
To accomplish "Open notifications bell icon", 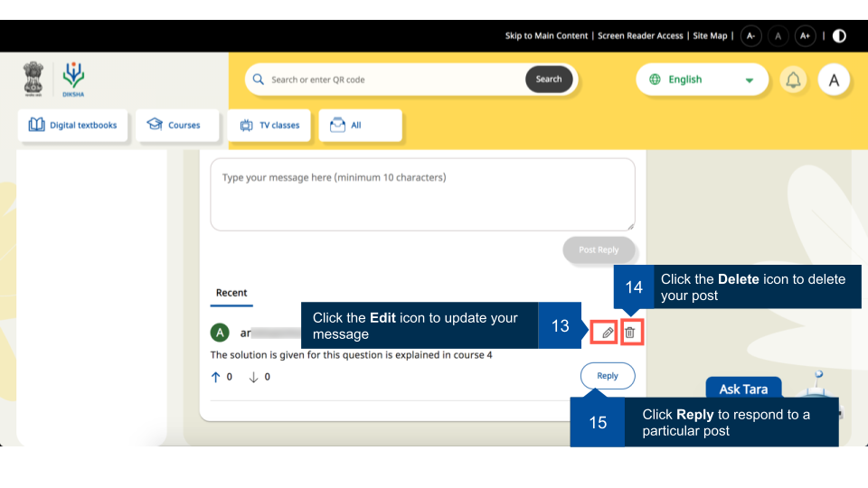I will (793, 80).
